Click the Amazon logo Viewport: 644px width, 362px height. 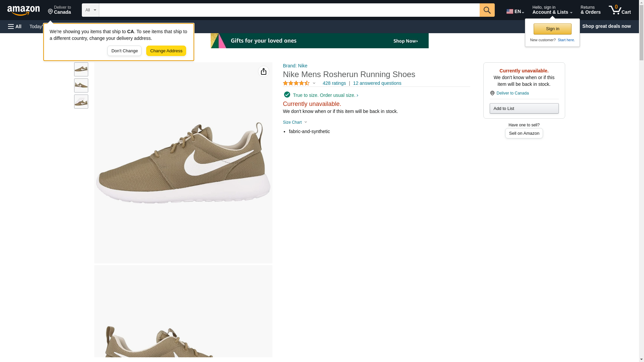(x=23, y=10)
